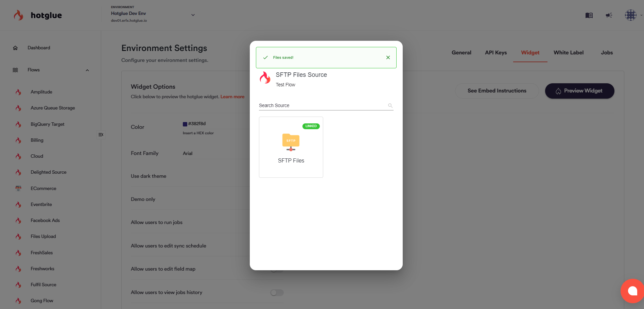
Task: Open the documentation book icon
Action: click(589, 15)
